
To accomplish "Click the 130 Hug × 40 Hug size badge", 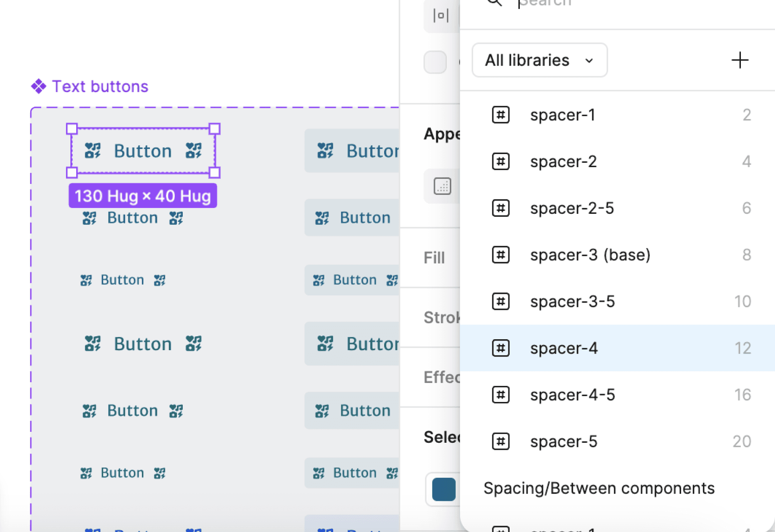I will [143, 196].
